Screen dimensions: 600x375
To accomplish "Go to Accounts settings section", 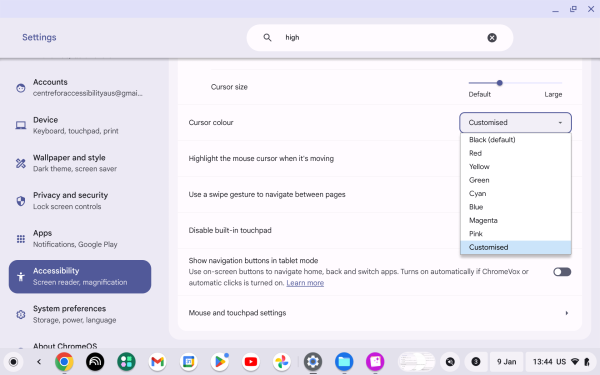I will pyautogui.click(x=80, y=88).
